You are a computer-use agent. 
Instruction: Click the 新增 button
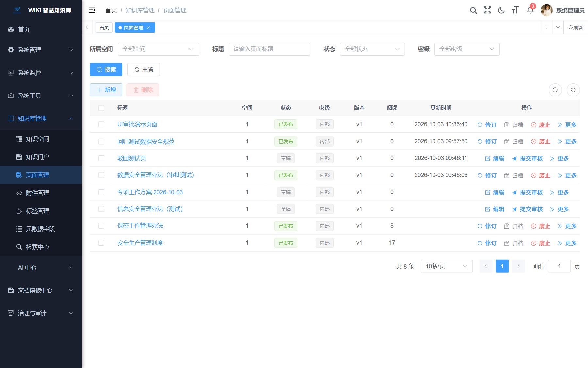pyautogui.click(x=106, y=90)
